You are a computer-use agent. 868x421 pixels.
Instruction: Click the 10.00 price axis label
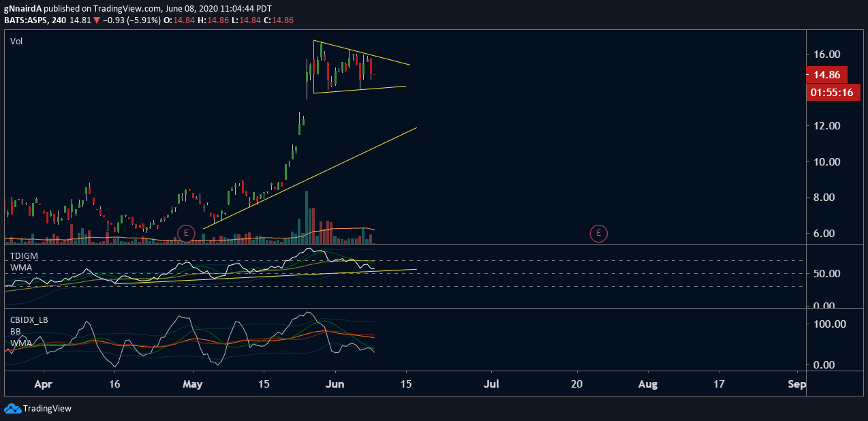(x=826, y=161)
